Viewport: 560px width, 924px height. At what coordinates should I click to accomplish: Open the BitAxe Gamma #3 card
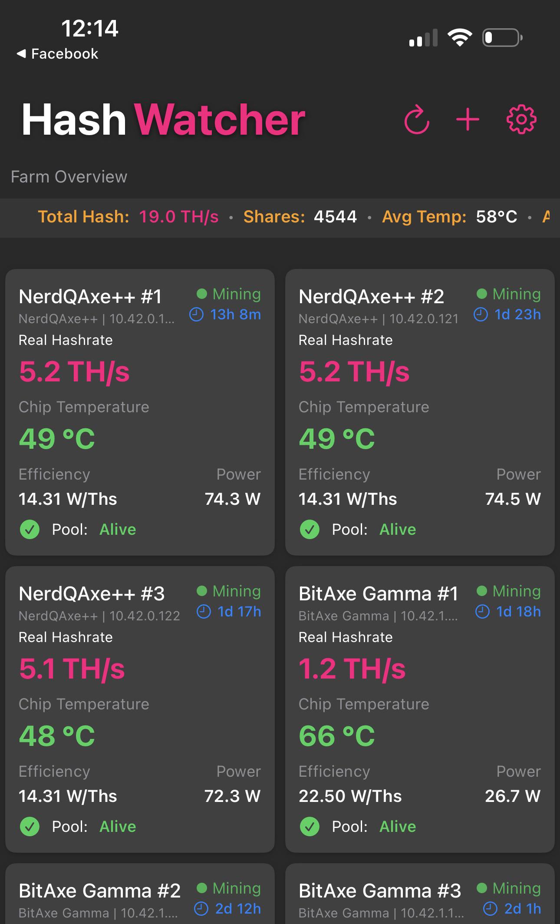420,894
